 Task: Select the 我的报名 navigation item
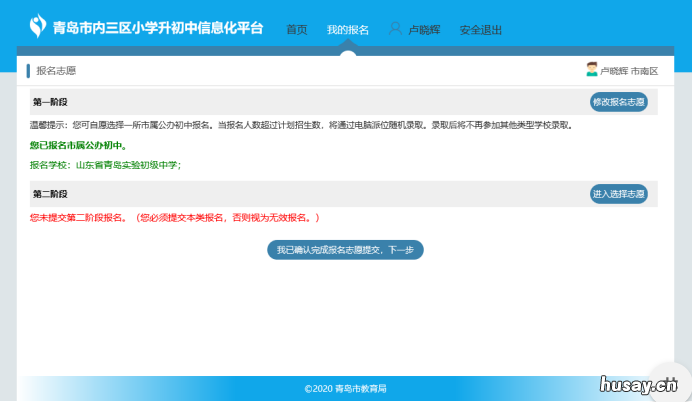348,30
